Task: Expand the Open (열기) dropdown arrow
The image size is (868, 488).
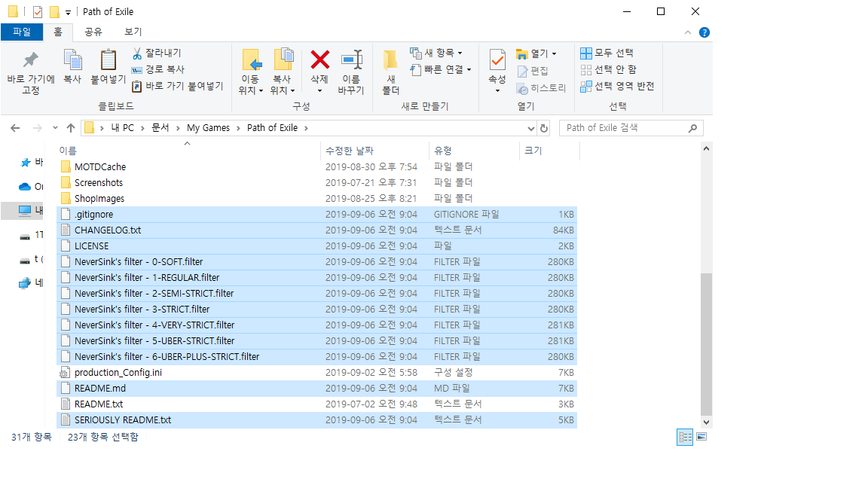Action: pyautogui.click(x=554, y=53)
